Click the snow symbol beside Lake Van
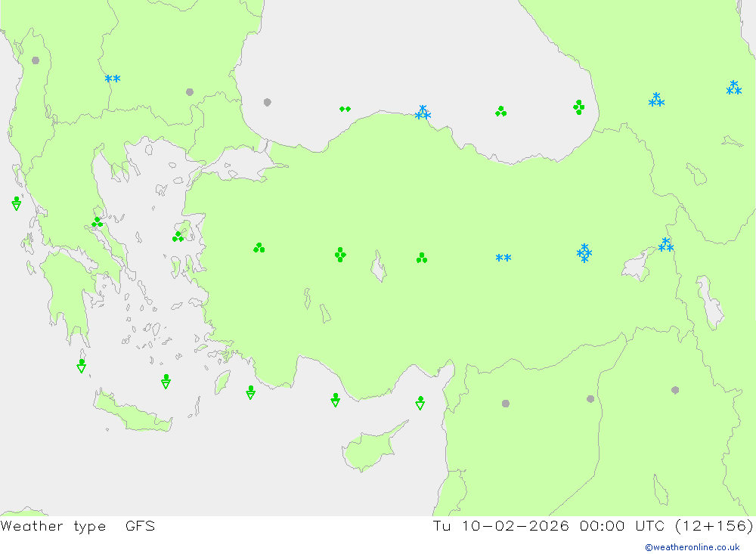This screenshot has width=756, height=554. pos(665,245)
